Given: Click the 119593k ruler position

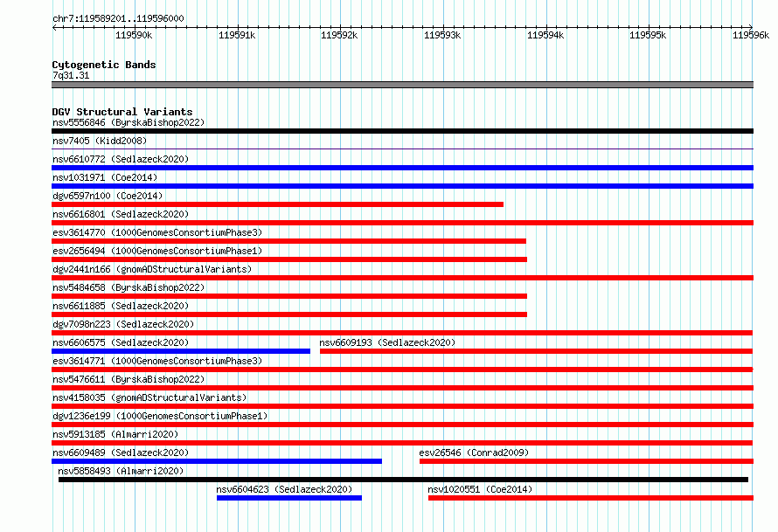Looking at the screenshot, I should click(442, 35).
